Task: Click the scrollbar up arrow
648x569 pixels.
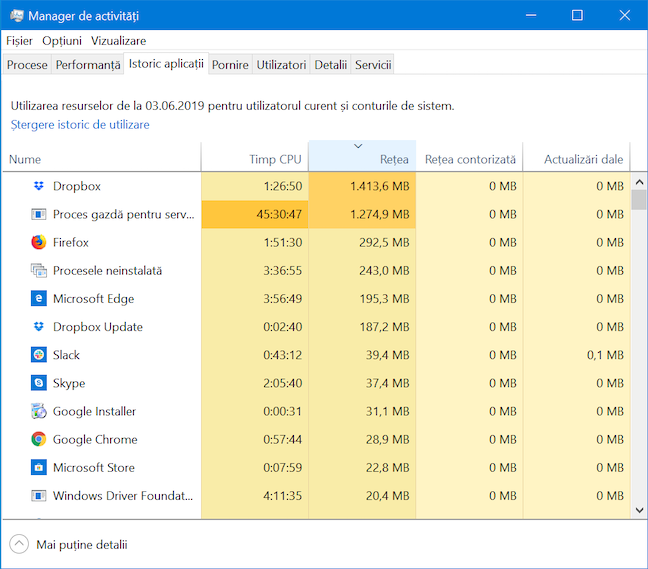Action: click(x=639, y=182)
